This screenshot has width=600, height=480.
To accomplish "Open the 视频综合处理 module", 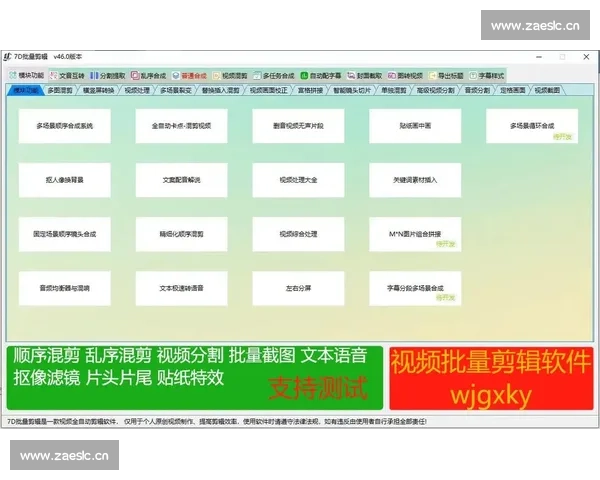I will click(x=298, y=234).
